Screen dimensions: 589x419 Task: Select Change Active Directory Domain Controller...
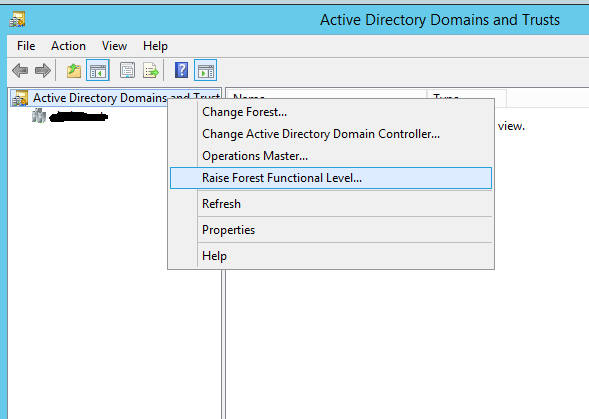(331, 134)
